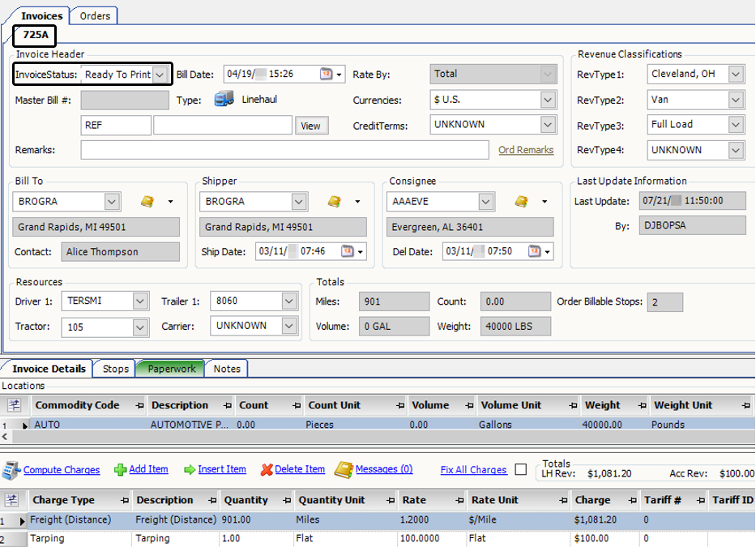Screen dimensions: 756x547
Task: Switch to the Stops tab
Action: coord(115,369)
